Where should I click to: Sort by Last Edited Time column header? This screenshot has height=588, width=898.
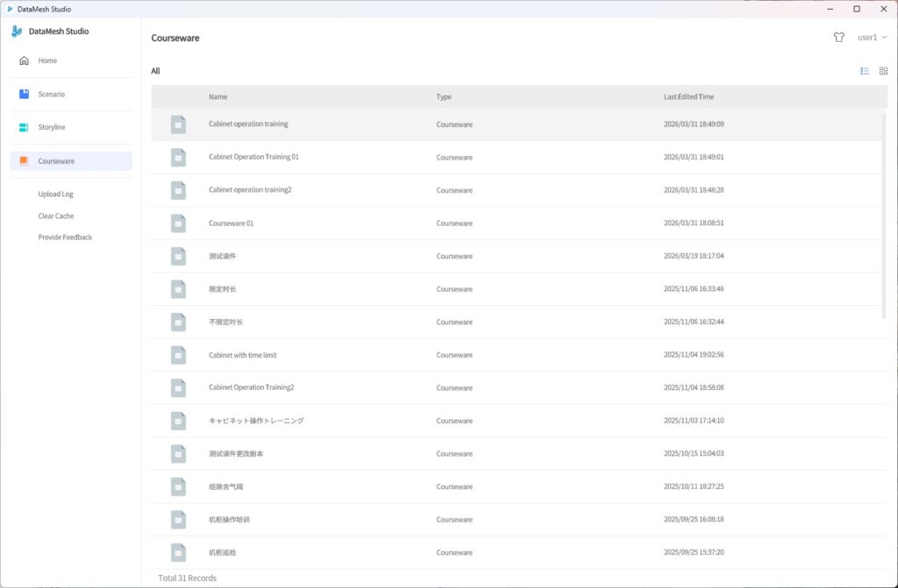point(688,96)
